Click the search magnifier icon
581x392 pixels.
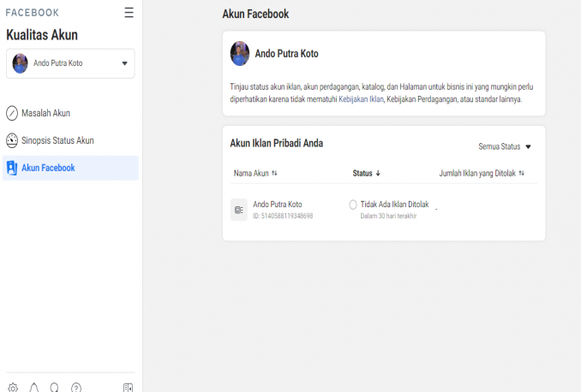click(55, 388)
